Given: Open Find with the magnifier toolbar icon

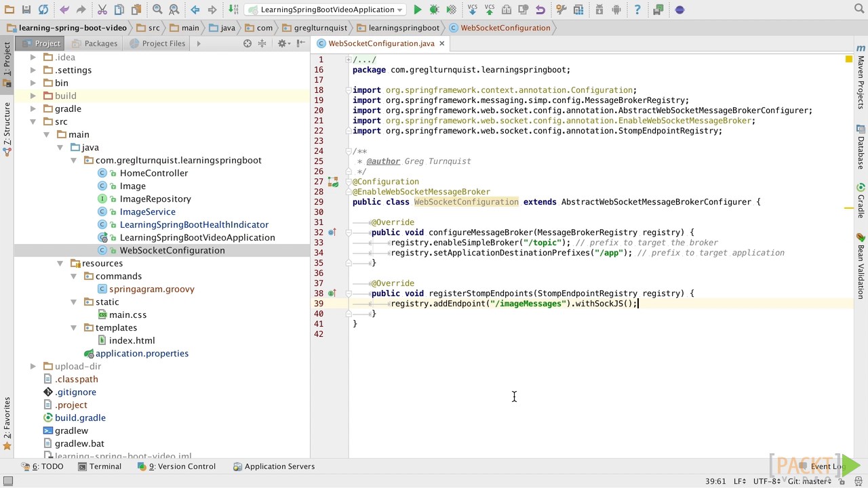Looking at the screenshot, I should (157, 9).
